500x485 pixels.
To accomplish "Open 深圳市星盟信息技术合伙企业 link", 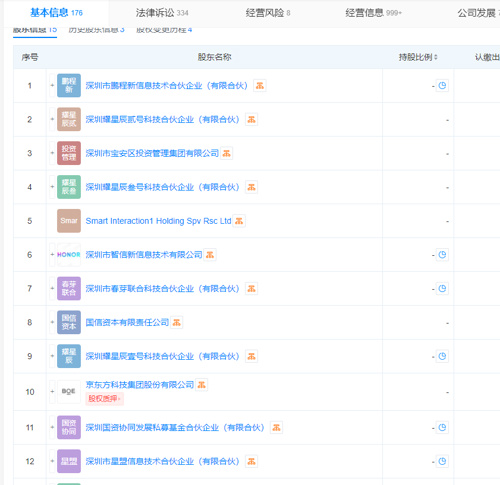I will pyautogui.click(x=163, y=461).
